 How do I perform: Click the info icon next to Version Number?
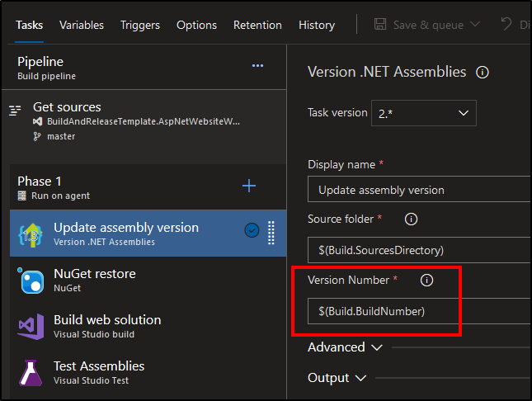(426, 281)
